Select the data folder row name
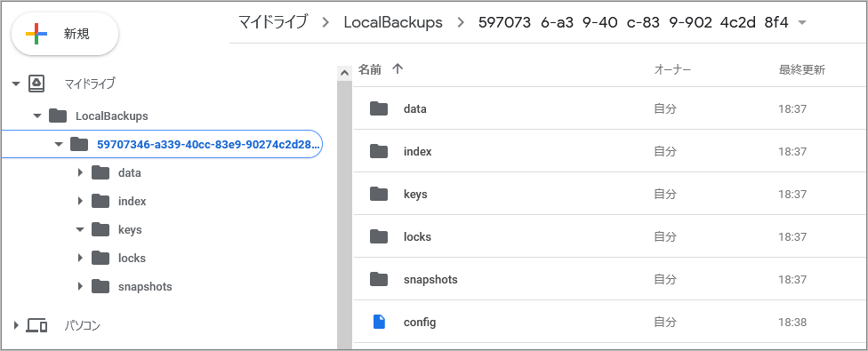The height and width of the screenshot is (351, 868). (415, 109)
